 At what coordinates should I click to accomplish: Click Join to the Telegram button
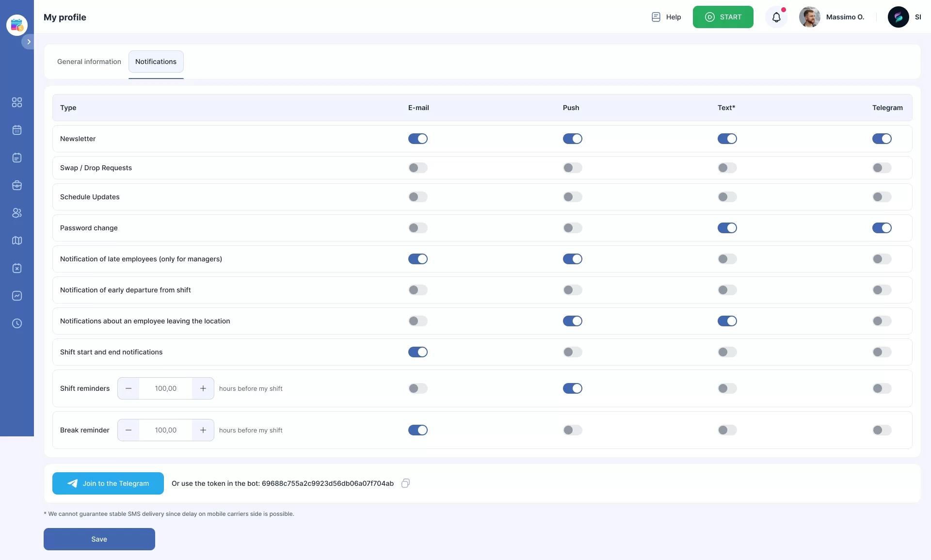[108, 483]
